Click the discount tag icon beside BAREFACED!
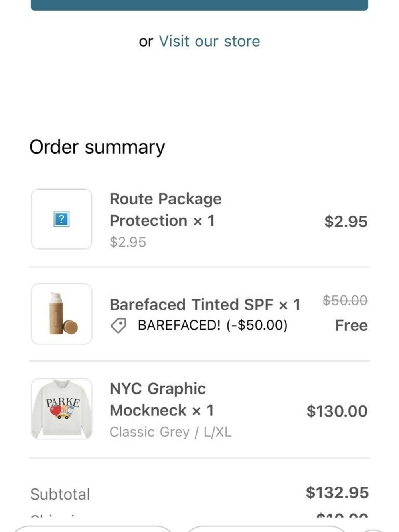The width and height of the screenshot is (399, 532). [118, 326]
